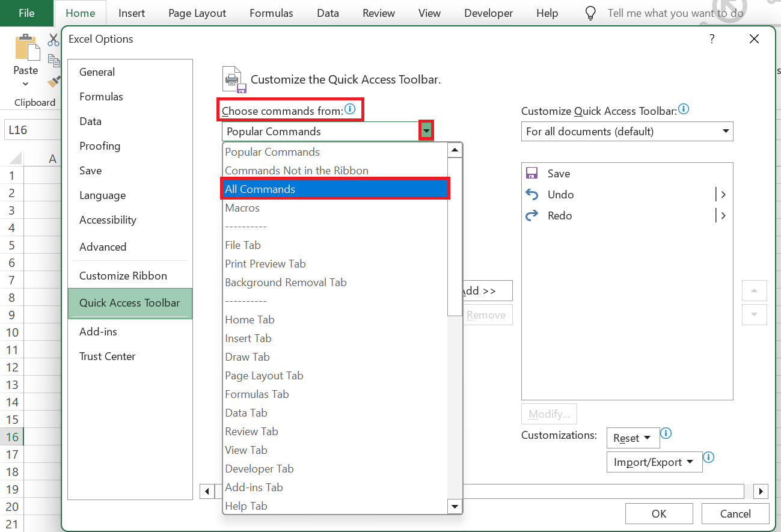
Task: Click Move Down arrow button
Action: [x=755, y=314]
